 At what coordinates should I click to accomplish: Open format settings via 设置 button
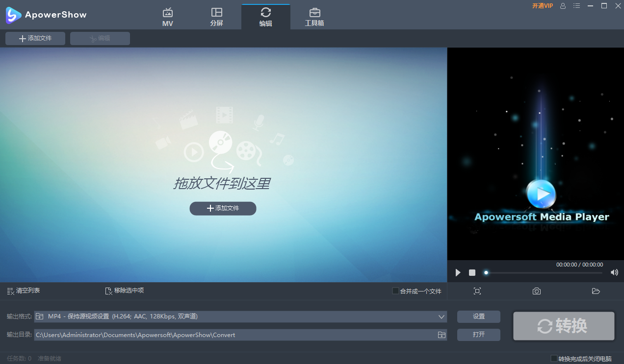(x=478, y=316)
